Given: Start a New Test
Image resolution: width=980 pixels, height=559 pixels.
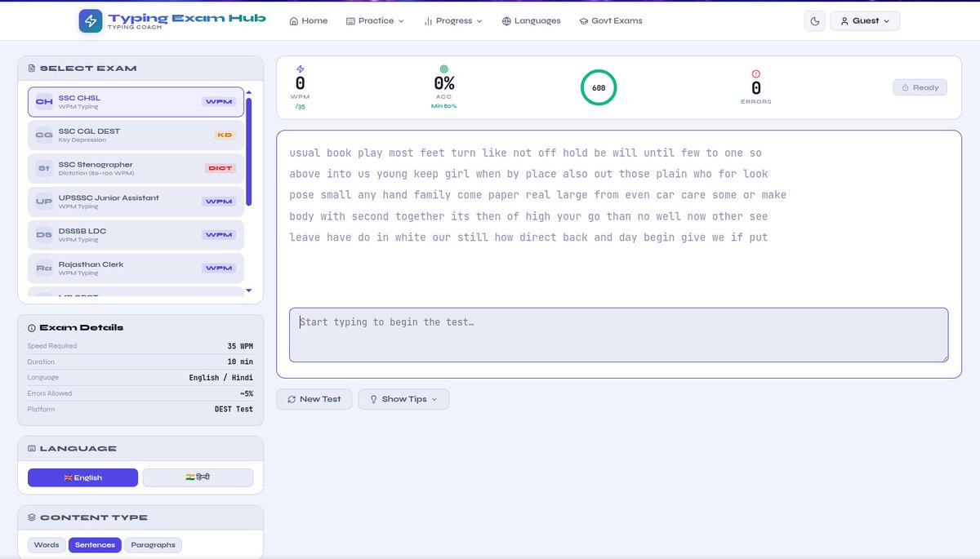Looking at the screenshot, I should 314,399.
